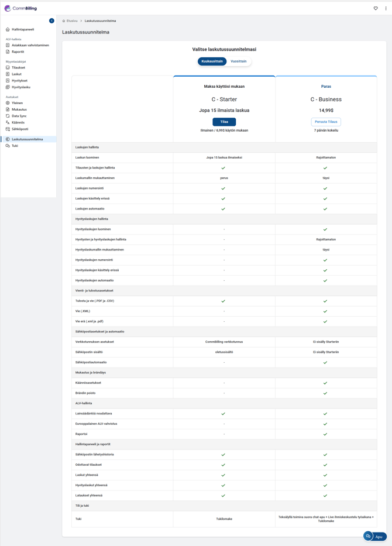
Task: Click the heart favorite icon
Action: [376, 8]
